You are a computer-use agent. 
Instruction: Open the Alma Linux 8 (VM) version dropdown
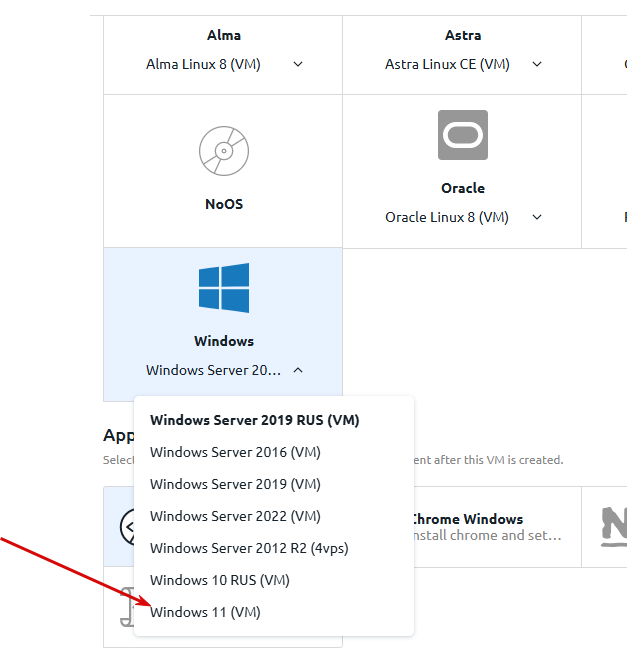[x=298, y=64]
